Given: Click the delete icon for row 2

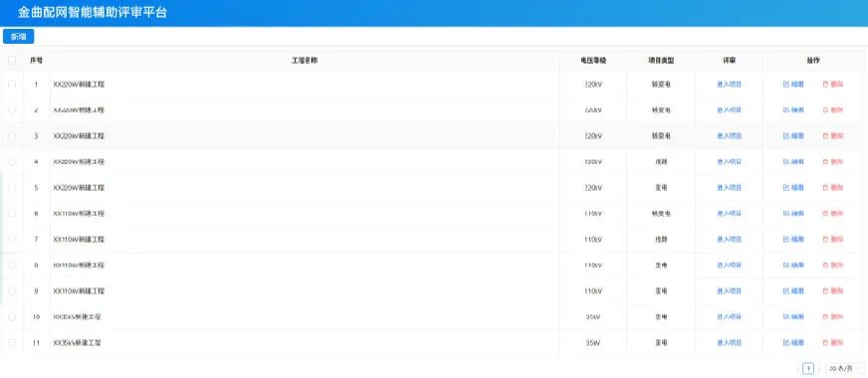Looking at the screenshot, I should [825, 110].
